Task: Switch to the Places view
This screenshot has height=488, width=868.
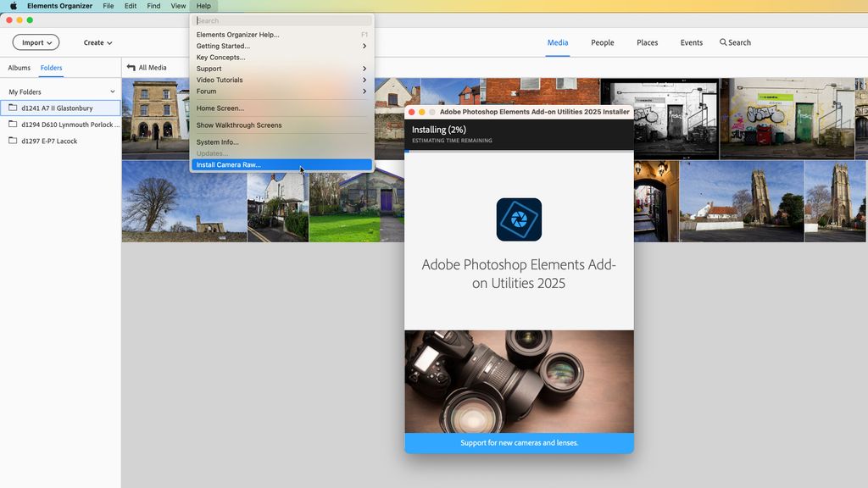Action: coord(647,42)
